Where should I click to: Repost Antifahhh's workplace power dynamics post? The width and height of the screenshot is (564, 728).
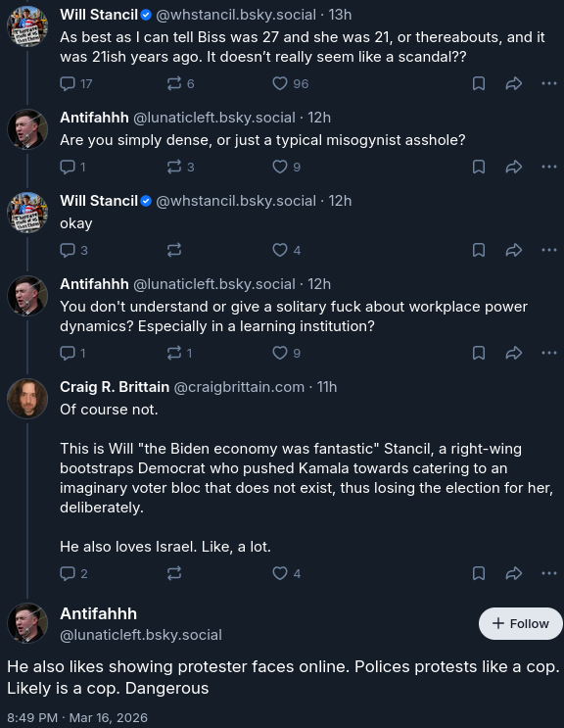point(179,353)
